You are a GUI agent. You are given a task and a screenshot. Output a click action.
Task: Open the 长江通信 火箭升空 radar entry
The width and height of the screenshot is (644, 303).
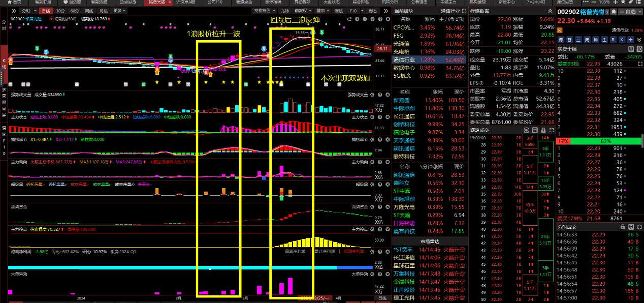click(x=429, y=257)
